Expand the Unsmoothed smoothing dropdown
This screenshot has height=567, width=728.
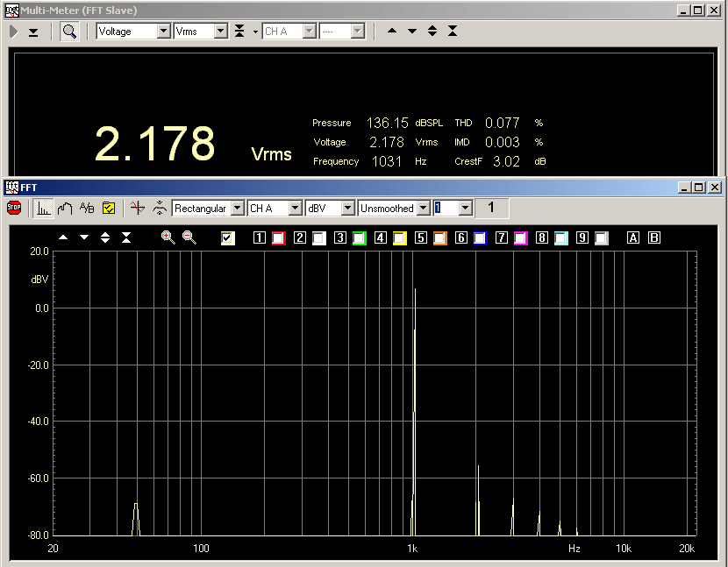coord(424,209)
